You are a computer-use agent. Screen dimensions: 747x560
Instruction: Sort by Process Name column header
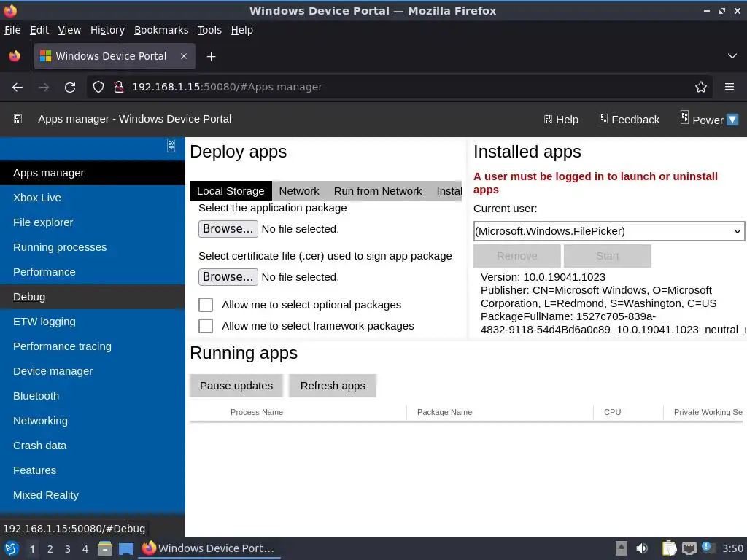(x=257, y=413)
